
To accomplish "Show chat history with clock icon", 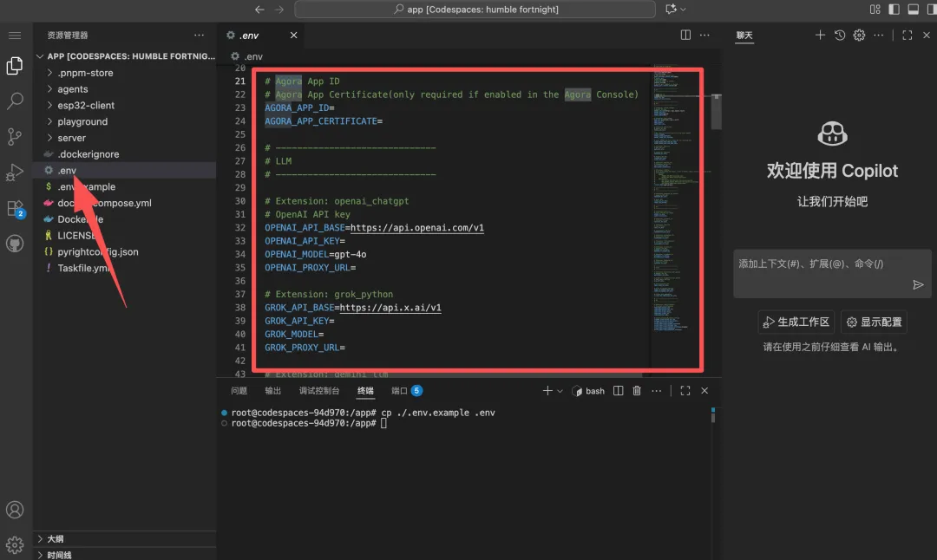I will pos(840,36).
